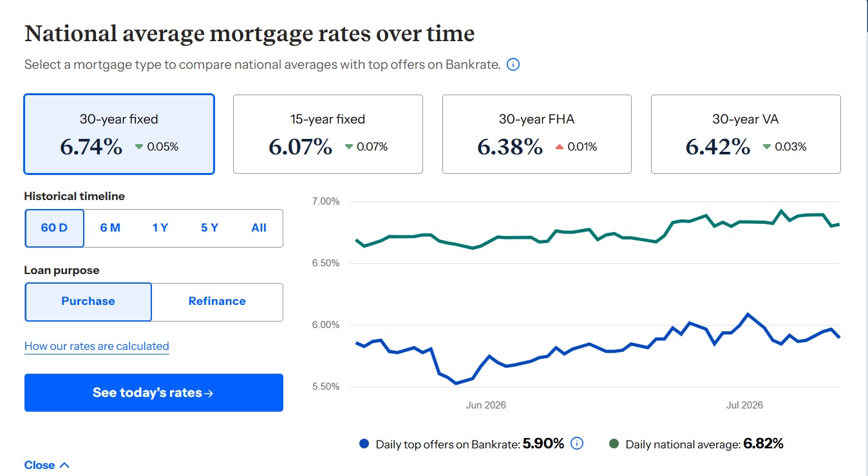Click the blue dot for the Daily top offers legend
The image size is (868, 476).
pos(364,444)
